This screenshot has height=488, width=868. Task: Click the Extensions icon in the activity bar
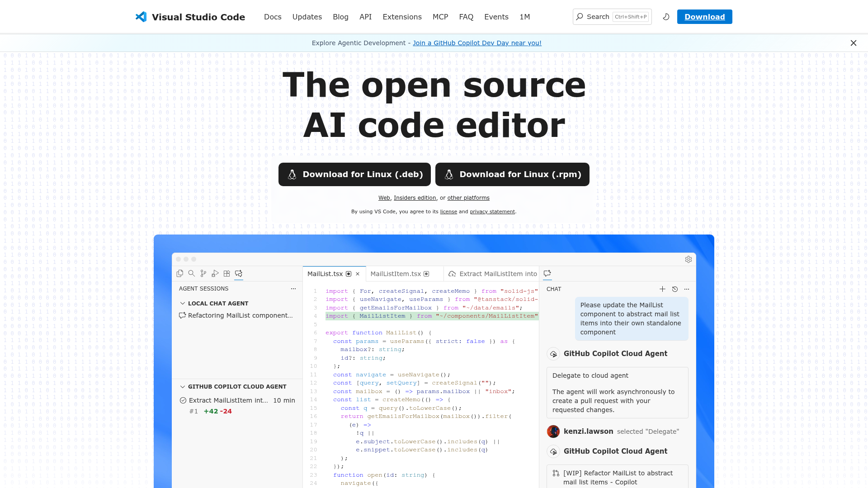[227, 273]
